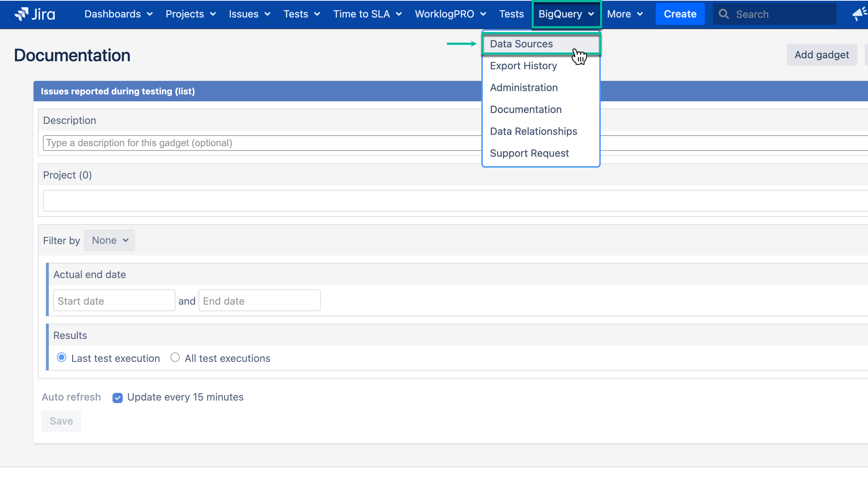Expand the Dashboards dropdown

[x=118, y=14]
